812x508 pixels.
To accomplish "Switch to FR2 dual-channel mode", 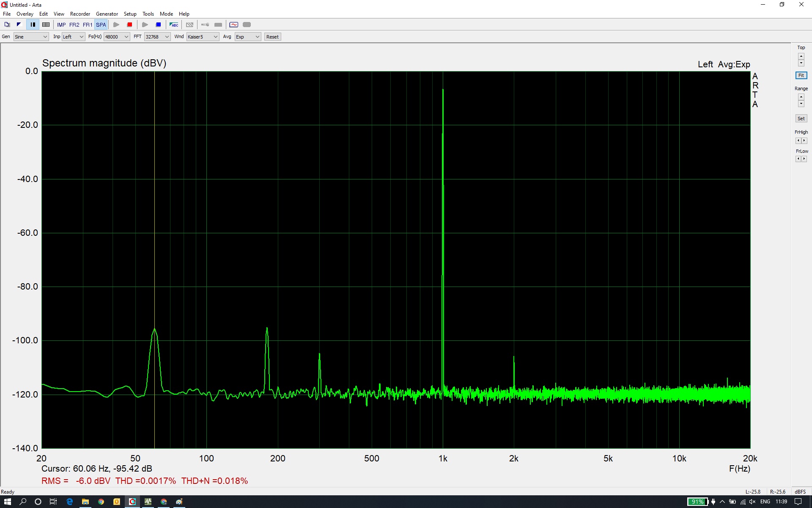I will pos(74,25).
